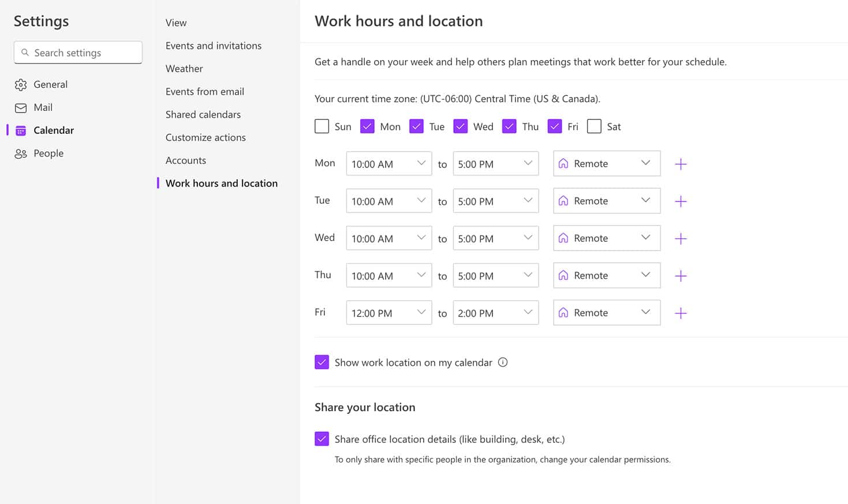Viewport: 848px width, 504px height.
Task: Uncheck Share office location details
Action: point(322,439)
